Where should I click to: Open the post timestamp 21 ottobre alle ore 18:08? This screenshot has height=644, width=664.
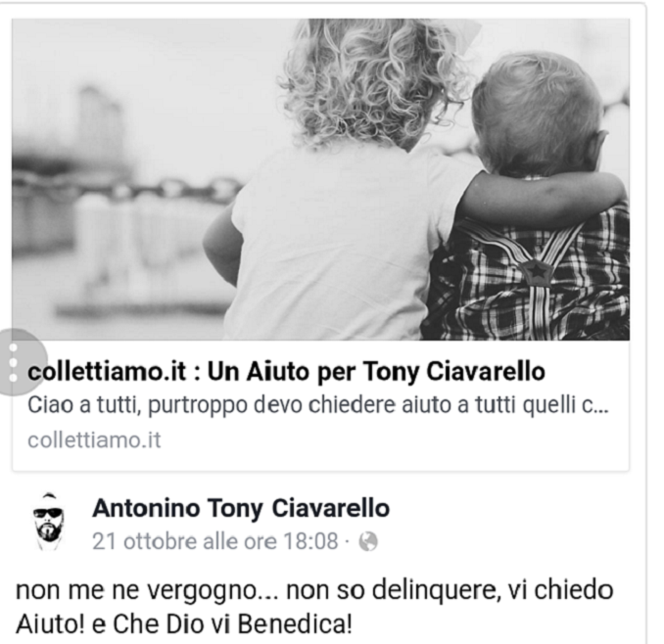215,541
